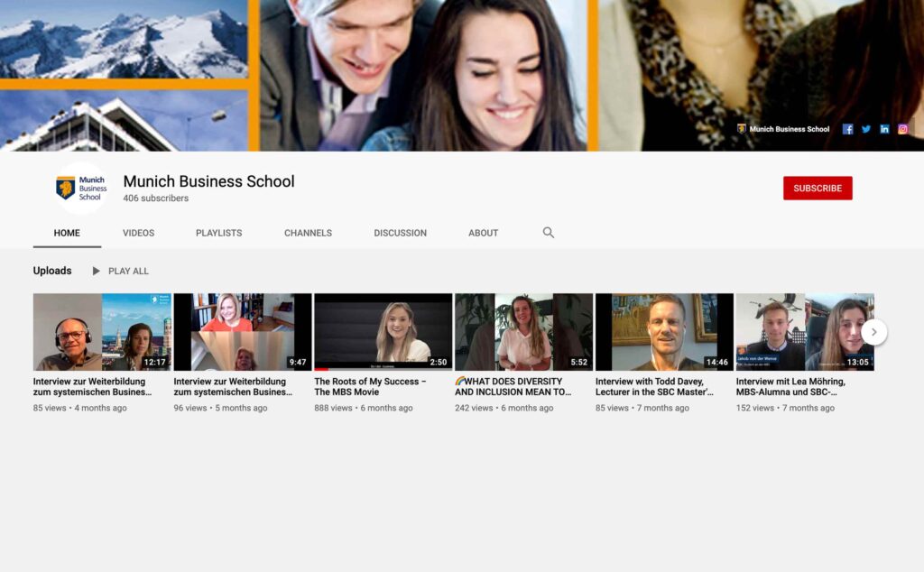Viewport: 924px width, 572px height.
Task: Open the Discussion tab
Action: click(400, 234)
